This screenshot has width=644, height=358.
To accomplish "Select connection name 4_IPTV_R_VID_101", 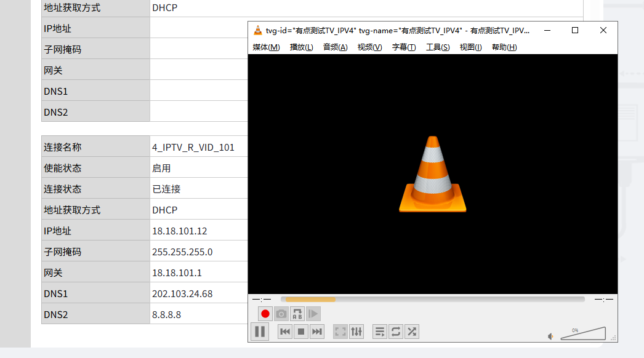I will pyautogui.click(x=193, y=148).
